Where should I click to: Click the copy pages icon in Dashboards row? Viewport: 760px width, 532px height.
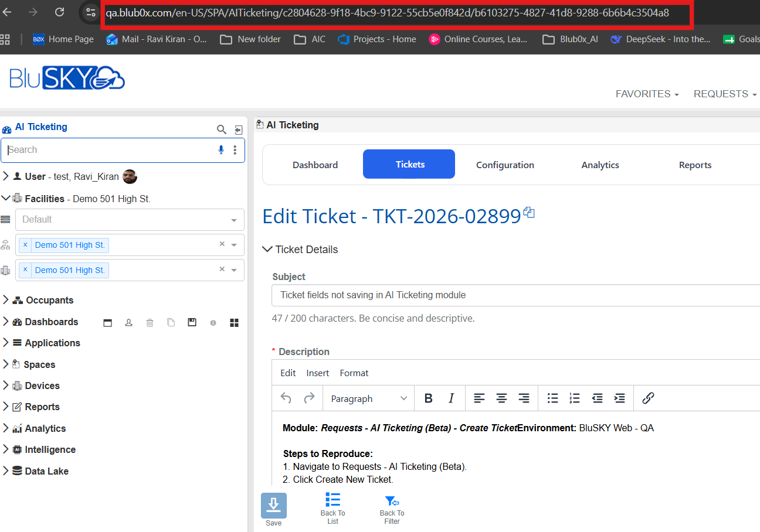pos(171,323)
